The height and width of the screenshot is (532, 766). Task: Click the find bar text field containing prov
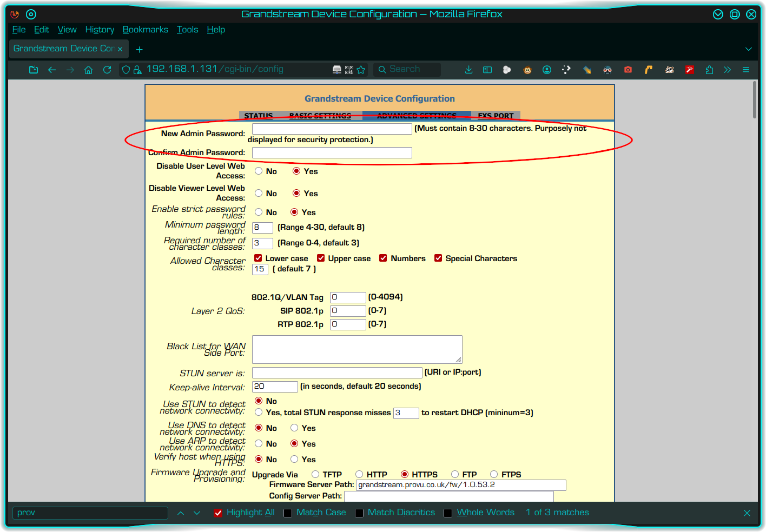coord(90,513)
